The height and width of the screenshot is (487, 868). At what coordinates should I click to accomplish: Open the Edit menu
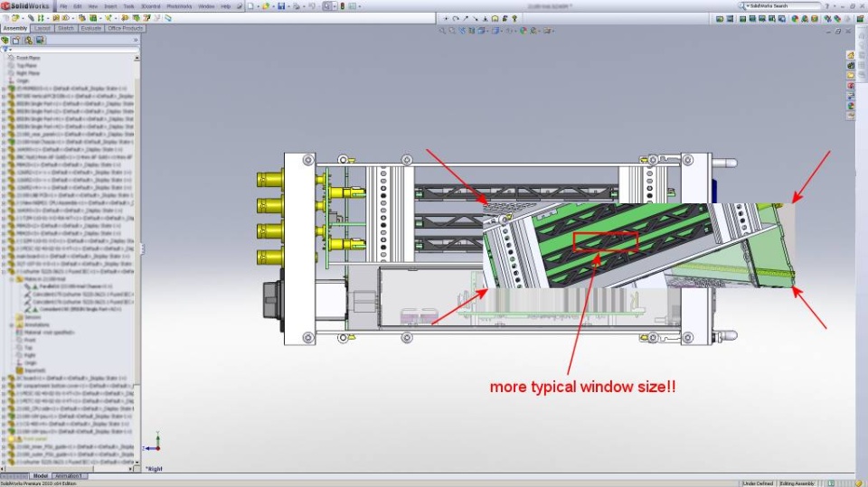click(x=78, y=6)
